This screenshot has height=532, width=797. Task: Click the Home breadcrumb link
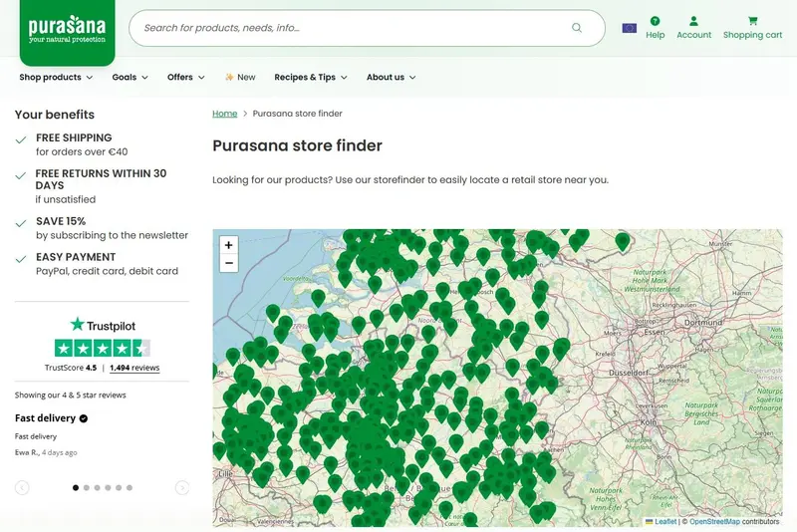(225, 114)
